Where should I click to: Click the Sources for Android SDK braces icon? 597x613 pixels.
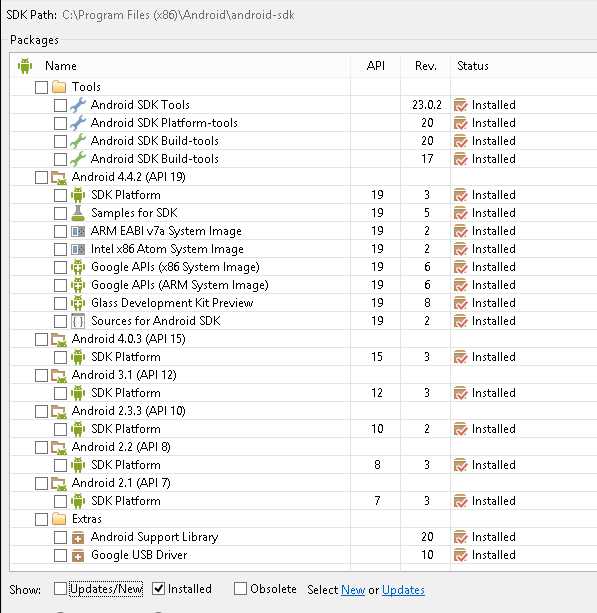tap(78, 321)
